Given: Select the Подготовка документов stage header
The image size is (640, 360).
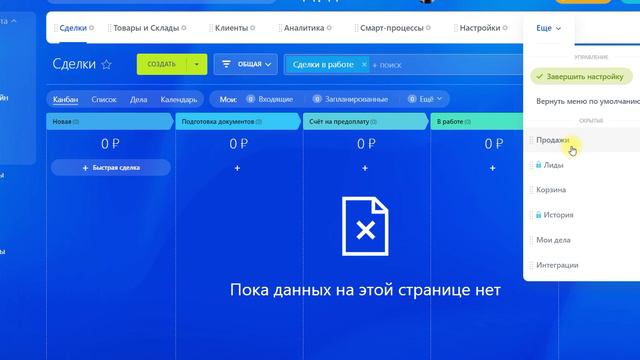Looking at the screenshot, I should [238, 122].
